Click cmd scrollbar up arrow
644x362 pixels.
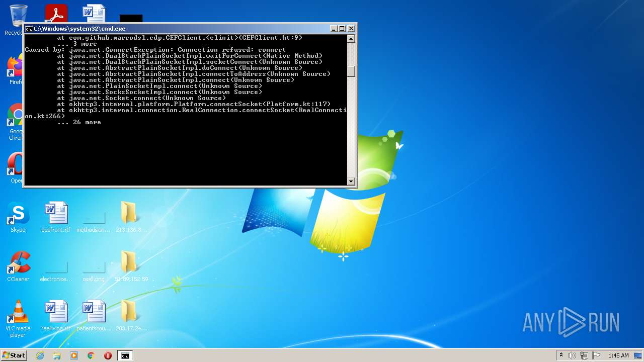tap(351, 39)
